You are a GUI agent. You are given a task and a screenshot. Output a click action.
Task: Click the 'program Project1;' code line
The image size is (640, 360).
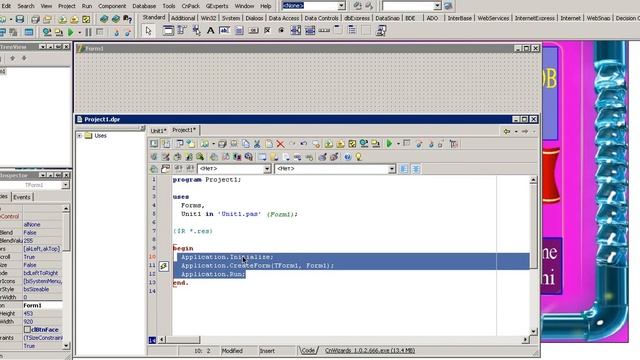[x=207, y=180]
